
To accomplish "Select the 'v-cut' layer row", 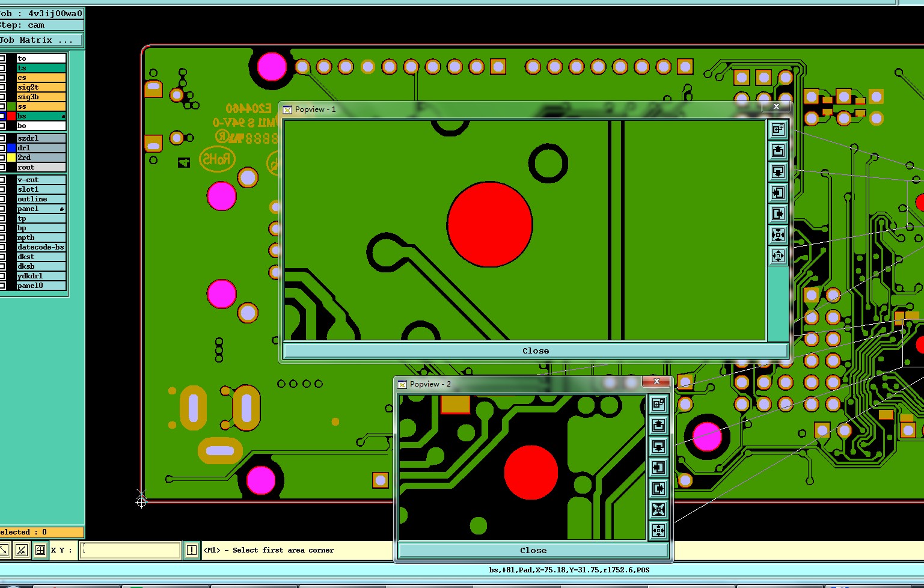I will (x=41, y=180).
